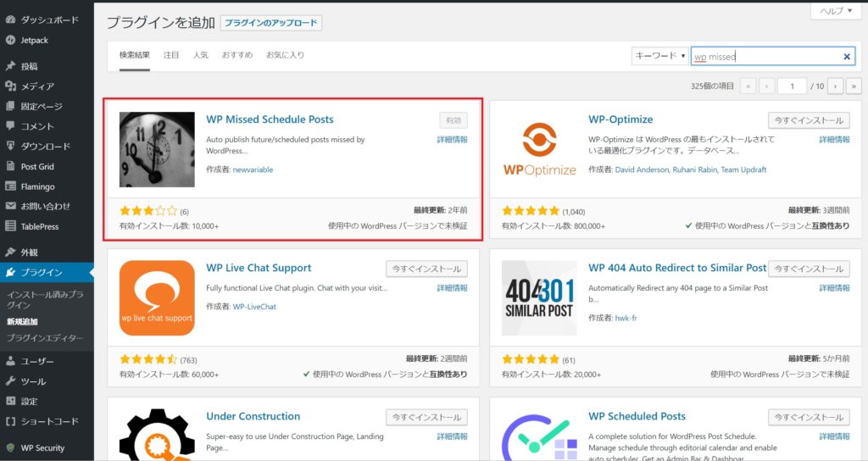Open 固定ページ pages icon
This screenshot has height=461, width=868.
point(10,106)
